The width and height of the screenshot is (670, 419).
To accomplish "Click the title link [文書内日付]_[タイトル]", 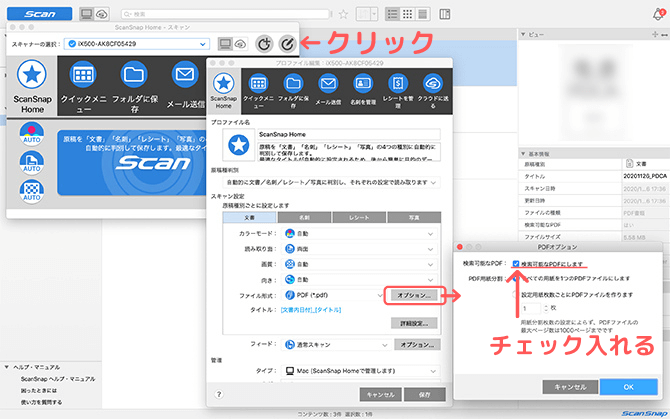I will pyautogui.click(x=311, y=310).
